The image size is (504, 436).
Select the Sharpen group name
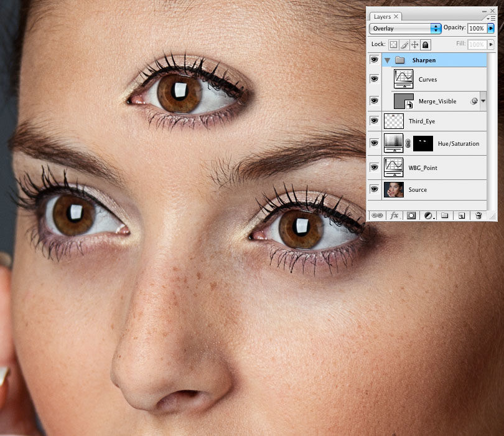pyautogui.click(x=424, y=60)
